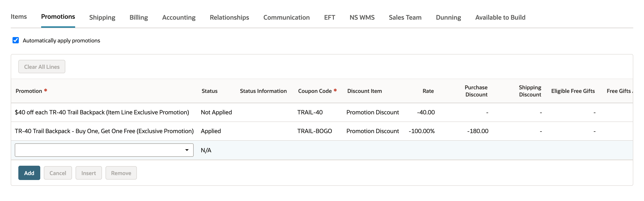The width and height of the screenshot is (644, 201).
Task: Click the Coupon Code column header
Action: click(315, 91)
